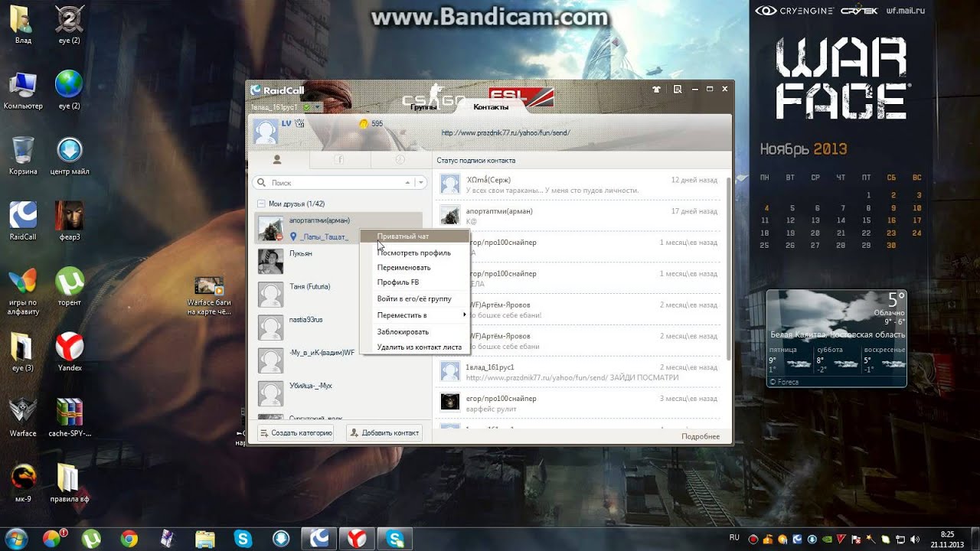
Task: Open the search filter dropdown arrow
Action: coord(420,183)
